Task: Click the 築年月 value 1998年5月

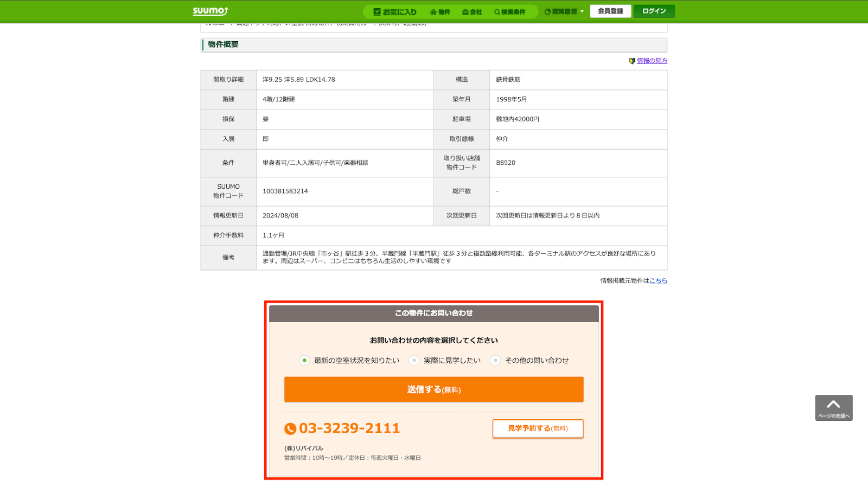Action: pos(512,99)
